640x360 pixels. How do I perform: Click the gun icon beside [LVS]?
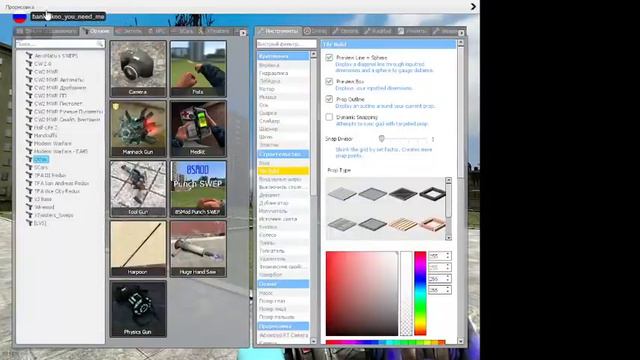(29, 223)
